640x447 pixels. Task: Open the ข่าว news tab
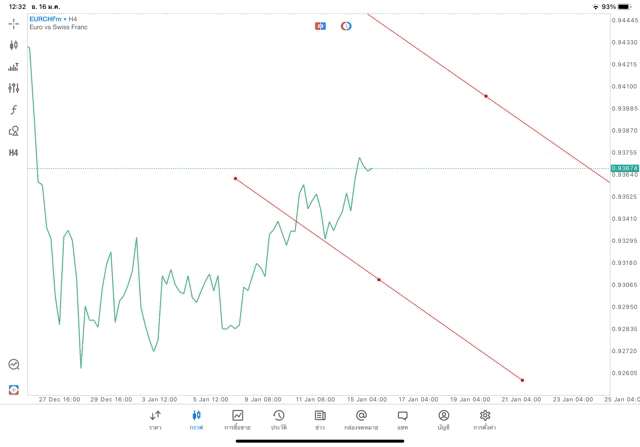(x=320, y=420)
